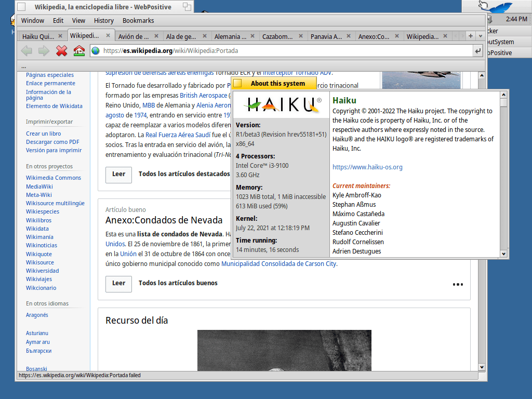Click the Haiku logo in About window
The image size is (532, 399).
coord(282,104)
